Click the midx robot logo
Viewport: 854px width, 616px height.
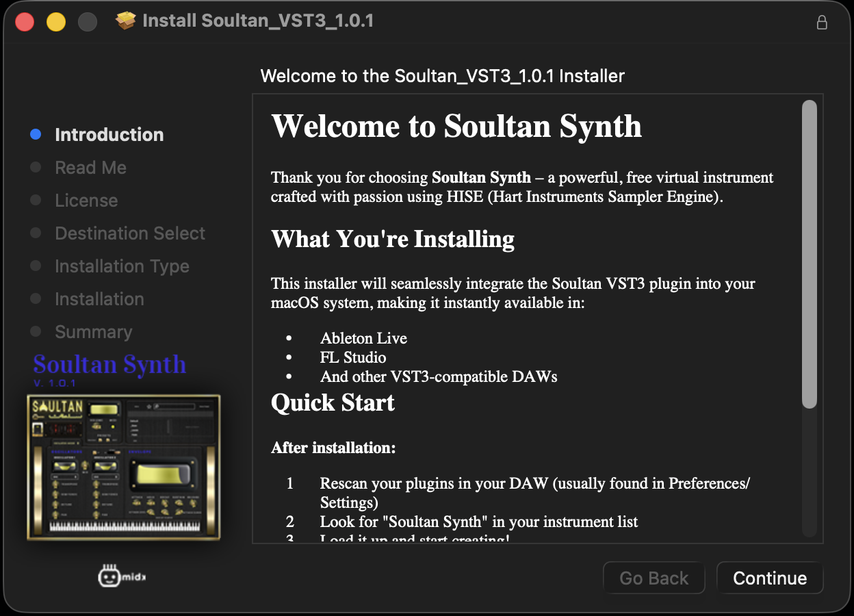(x=122, y=577)
